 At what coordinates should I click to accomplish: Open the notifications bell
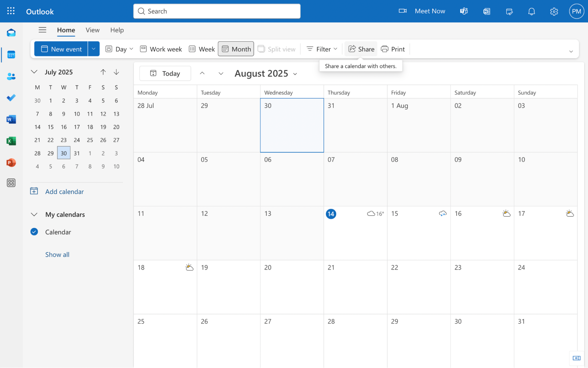tap(531, 11)
